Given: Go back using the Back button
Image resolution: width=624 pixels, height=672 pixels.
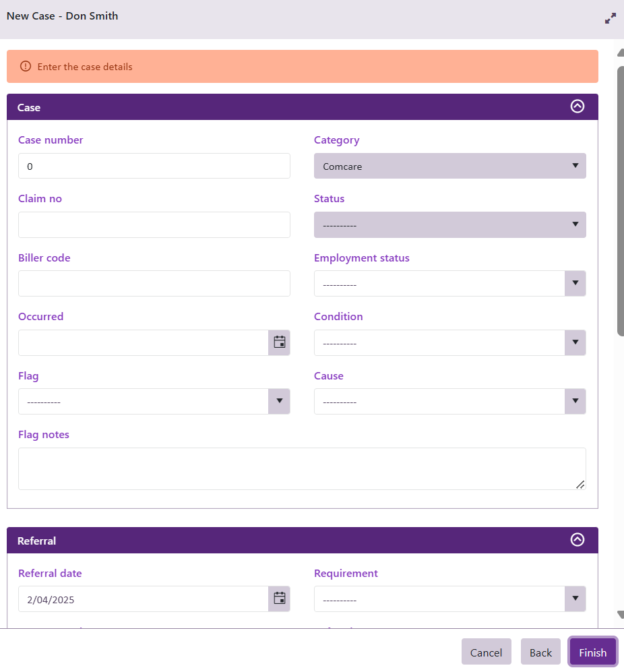Looking at the screenshot, I should (540, 652).
